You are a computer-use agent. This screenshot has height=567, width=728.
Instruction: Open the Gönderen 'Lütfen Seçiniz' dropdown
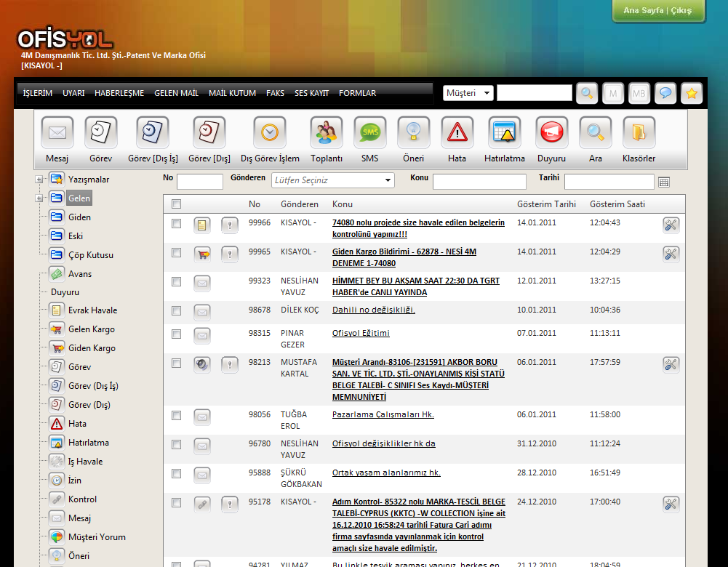click(x=333, y=180)
